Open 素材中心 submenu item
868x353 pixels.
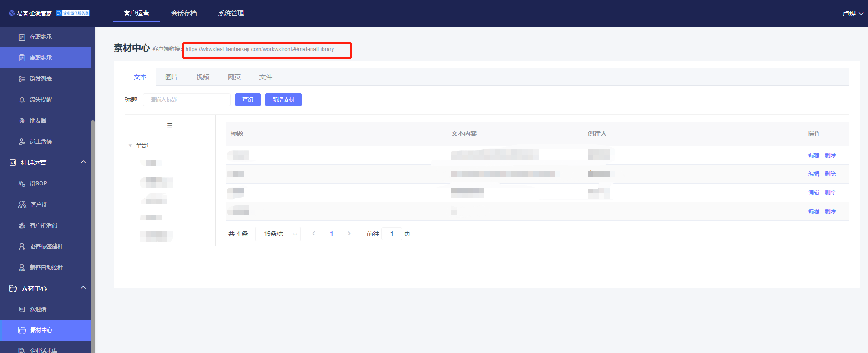45,330
